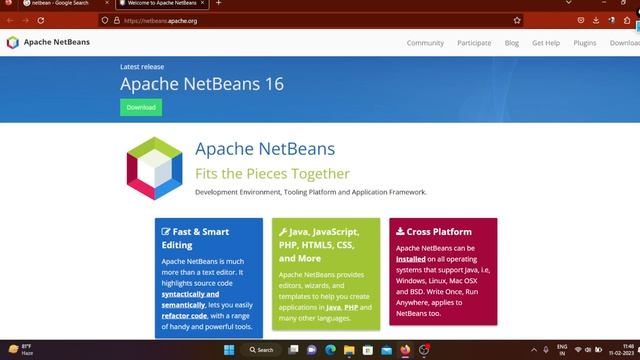Image resolution: width=640 pixels, height=360 pixels.
Task: Click the Cross Platform heading
Action: click(x=434, y=231)
